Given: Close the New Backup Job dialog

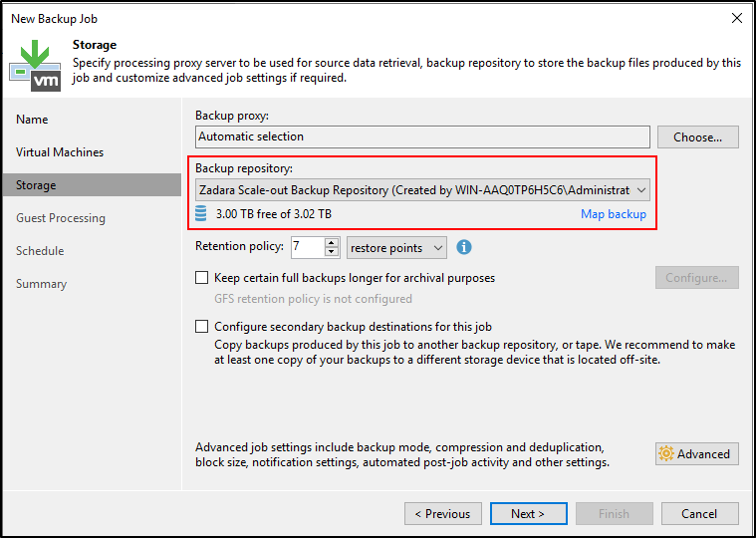Looking at the screenshot, I should 737,18.
